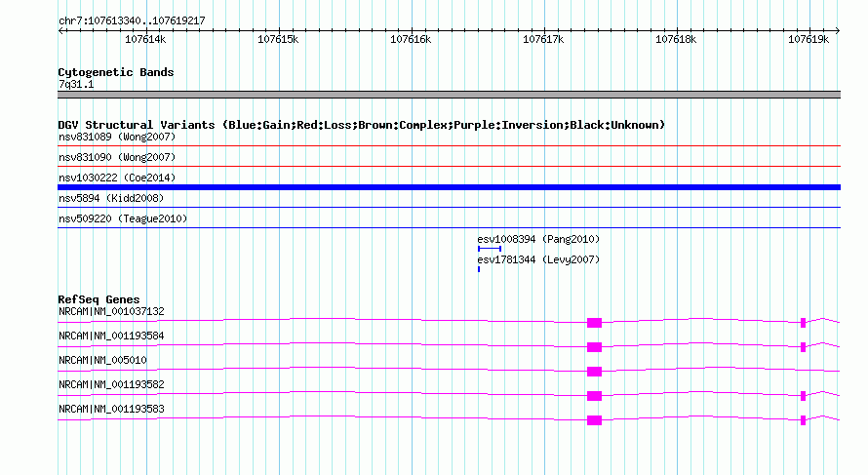Click the tiny blue esv1781344 variant mark
Viewport: 868px width, 475px height.
pyautogui.click(x=479, y=269)
